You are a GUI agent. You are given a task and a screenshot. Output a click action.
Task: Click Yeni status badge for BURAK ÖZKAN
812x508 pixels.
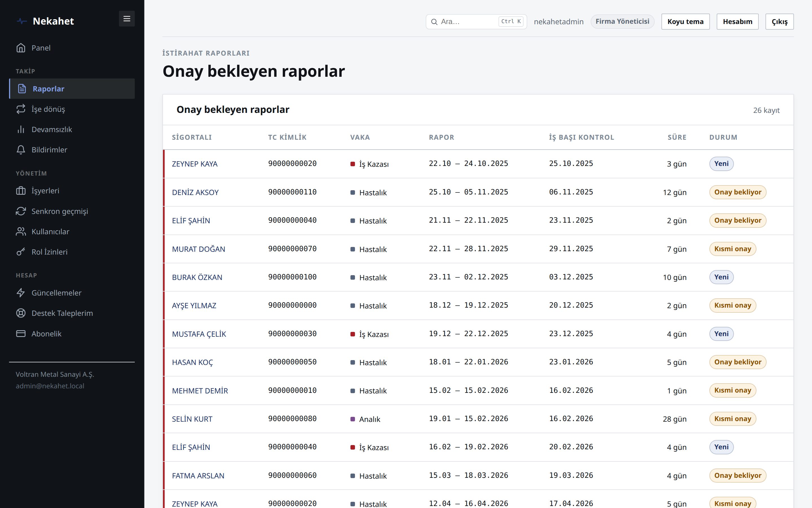point(721,277)
